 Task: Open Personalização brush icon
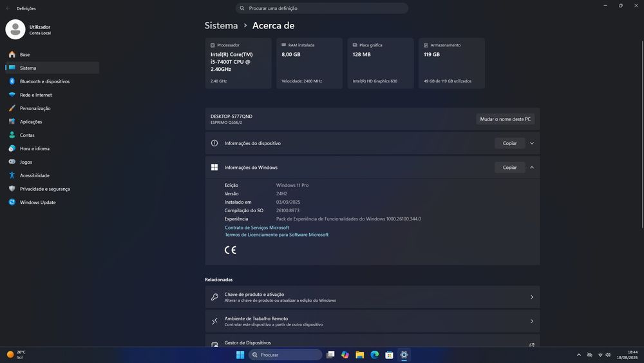tap(12, 108)
